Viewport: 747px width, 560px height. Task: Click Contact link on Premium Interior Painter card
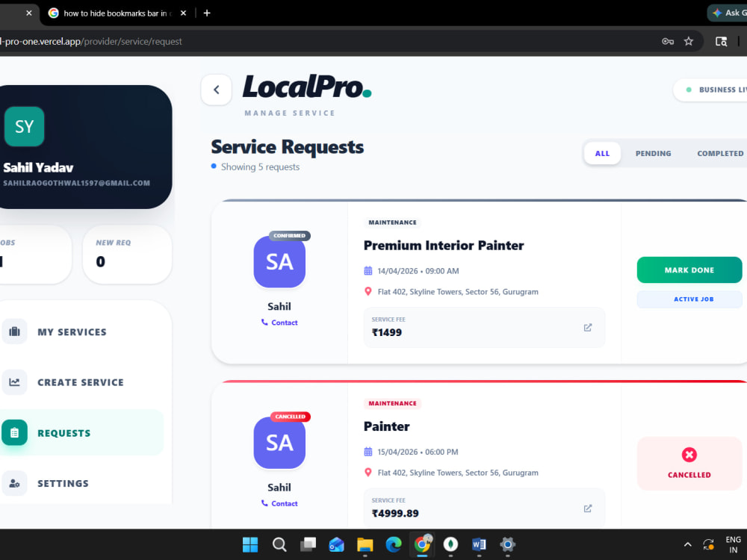[x=279, y=323]
